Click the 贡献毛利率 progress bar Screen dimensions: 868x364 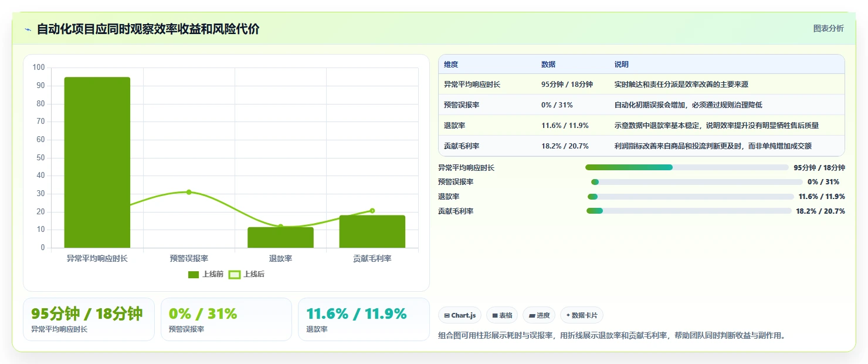[x=689, y=211]
